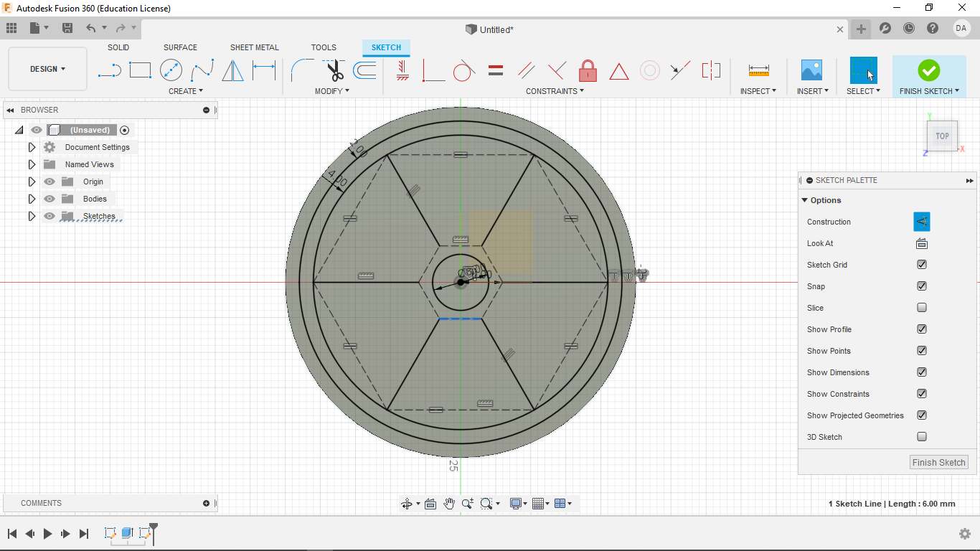Open the Data Panel grid icon

11,28
